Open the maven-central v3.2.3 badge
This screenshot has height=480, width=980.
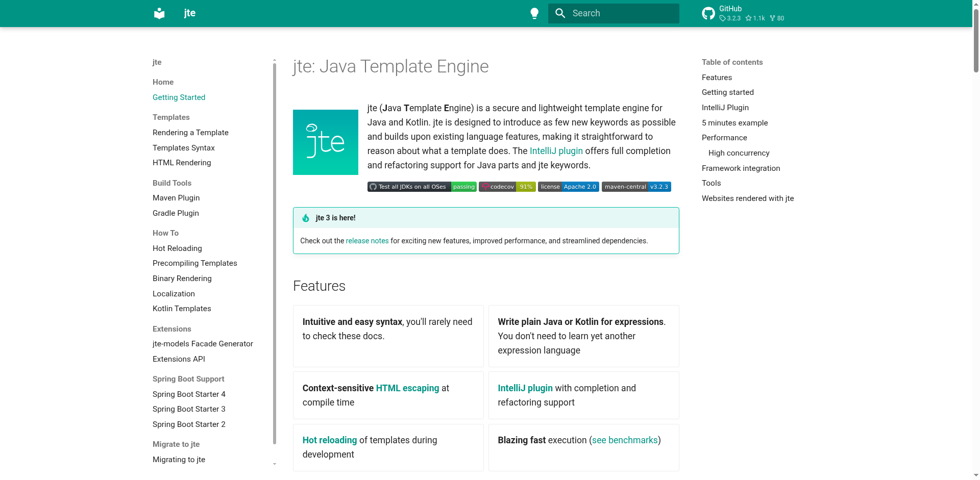[x=636, y=187]
